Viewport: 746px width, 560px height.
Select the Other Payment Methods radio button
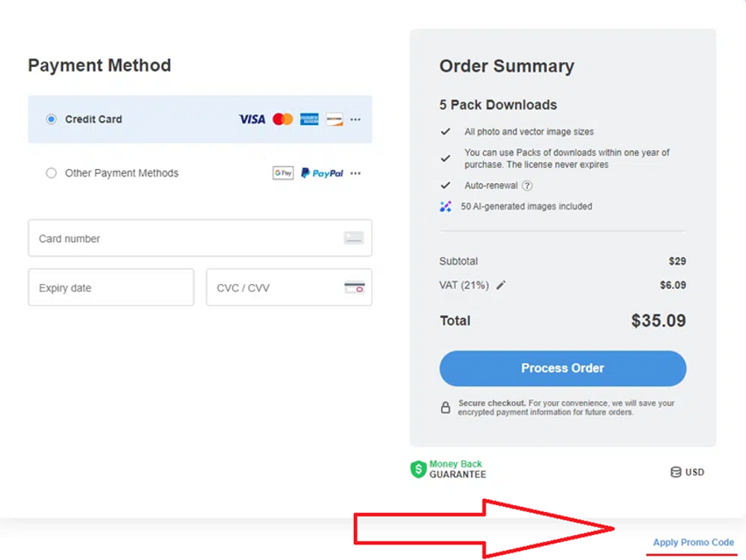click(x=51, y=173)
